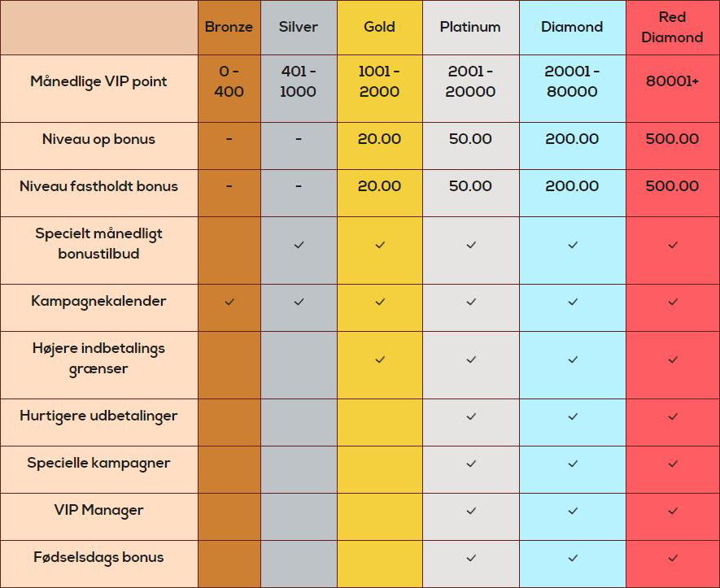The height and width of the screenshot is (588, 720).
Task: Click the Bronze checkmark for Kampagnekalender
Action: coord(229,302)
